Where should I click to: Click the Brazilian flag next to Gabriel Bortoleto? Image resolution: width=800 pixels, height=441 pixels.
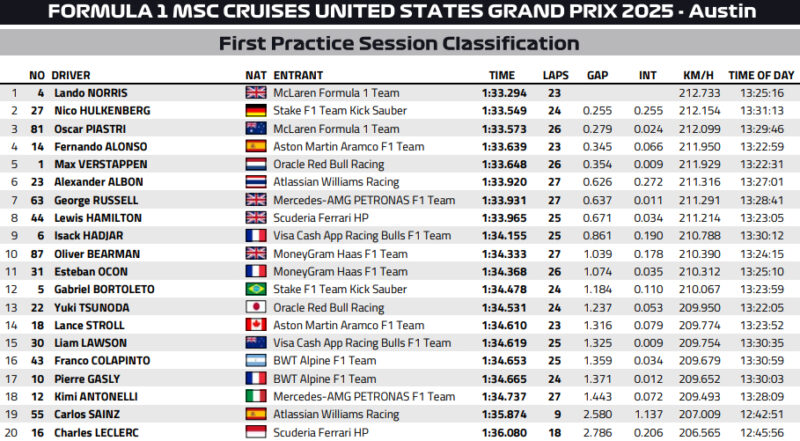[x=256, y=289]
